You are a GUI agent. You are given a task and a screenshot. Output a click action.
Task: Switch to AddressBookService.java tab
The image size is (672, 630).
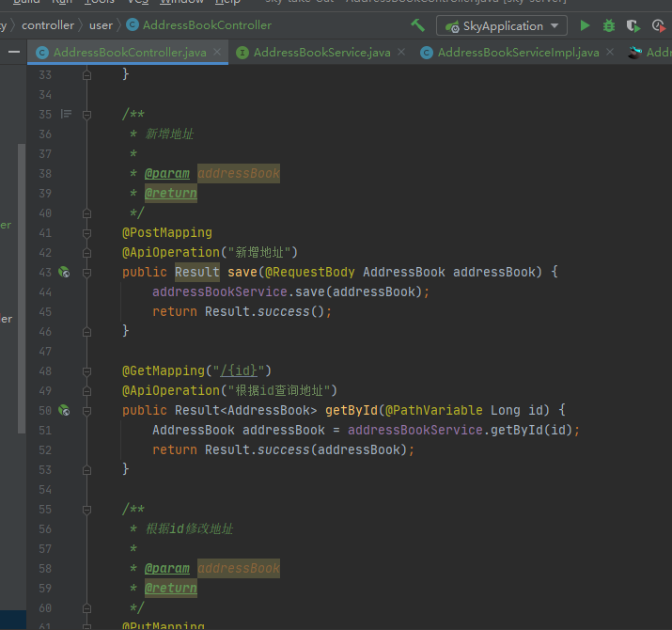coord(321,53)
